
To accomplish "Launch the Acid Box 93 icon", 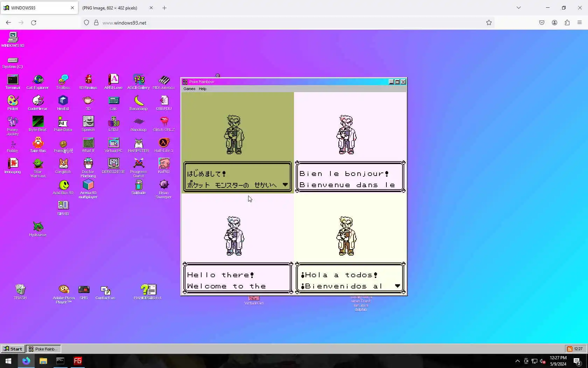I will pyautogui.click(x=63, y=188).
